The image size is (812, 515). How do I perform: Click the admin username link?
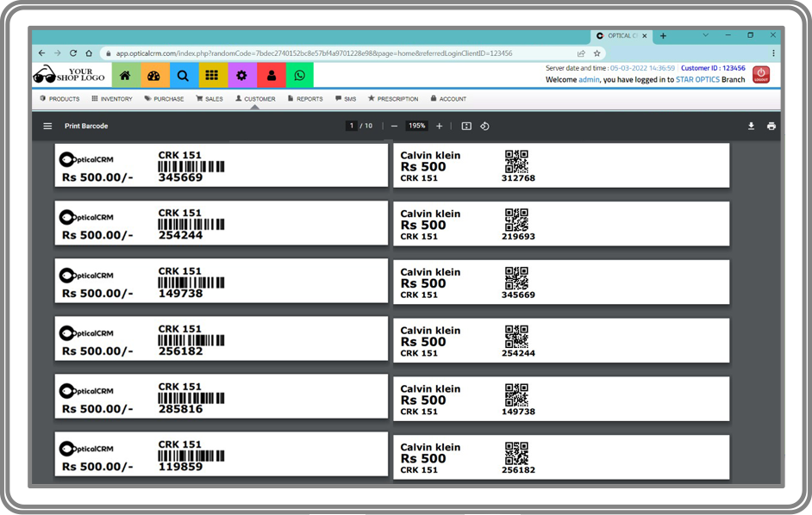[x=589, y=80]
